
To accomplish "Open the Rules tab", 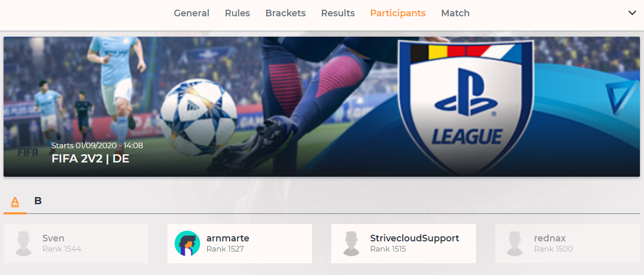I will 237,13.
